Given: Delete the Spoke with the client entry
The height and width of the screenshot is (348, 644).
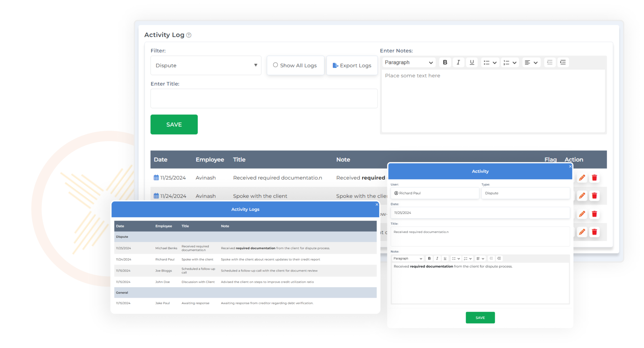Looking at the screenshot, I should (x=594, y=195).
